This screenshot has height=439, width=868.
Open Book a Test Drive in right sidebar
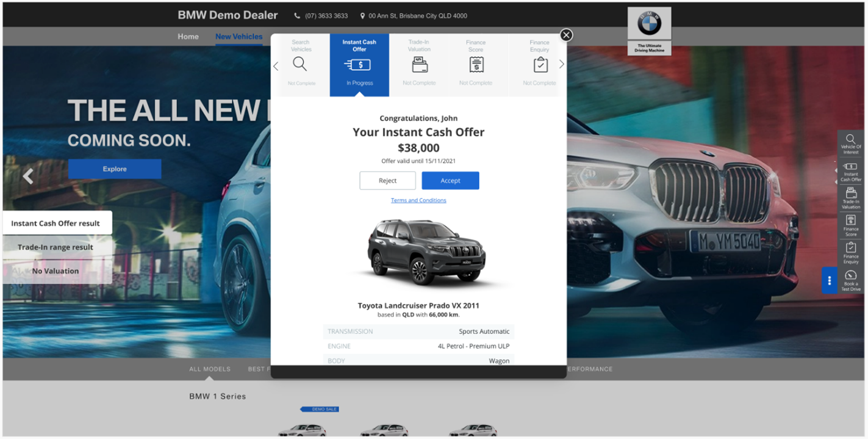(850, 281)
